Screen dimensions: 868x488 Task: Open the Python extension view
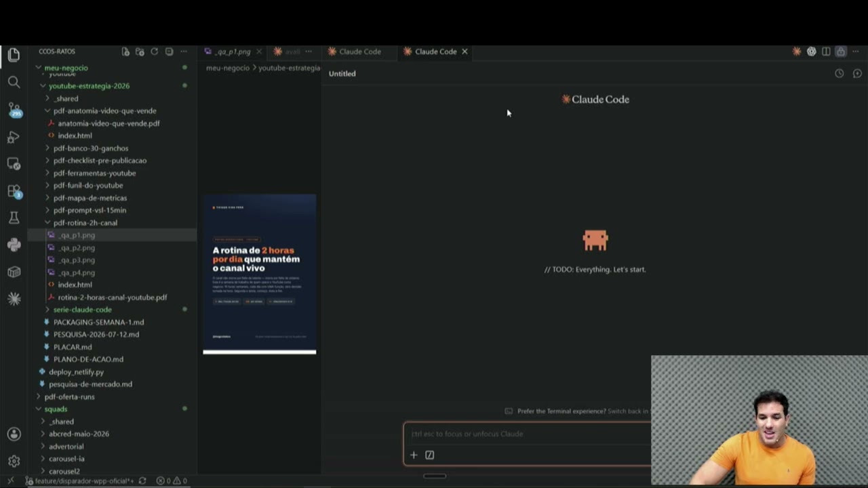point(14,245)
